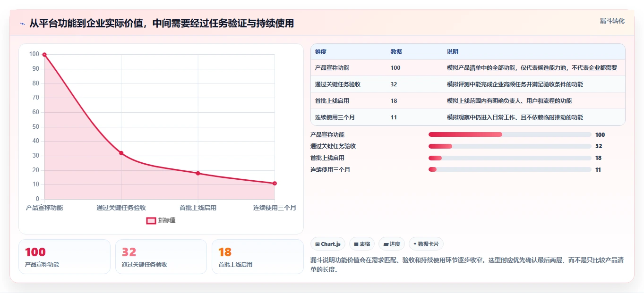Click the value 100 after the first progress bar
Viewport: 644px width, 293px height.
[x=600, y=135]
